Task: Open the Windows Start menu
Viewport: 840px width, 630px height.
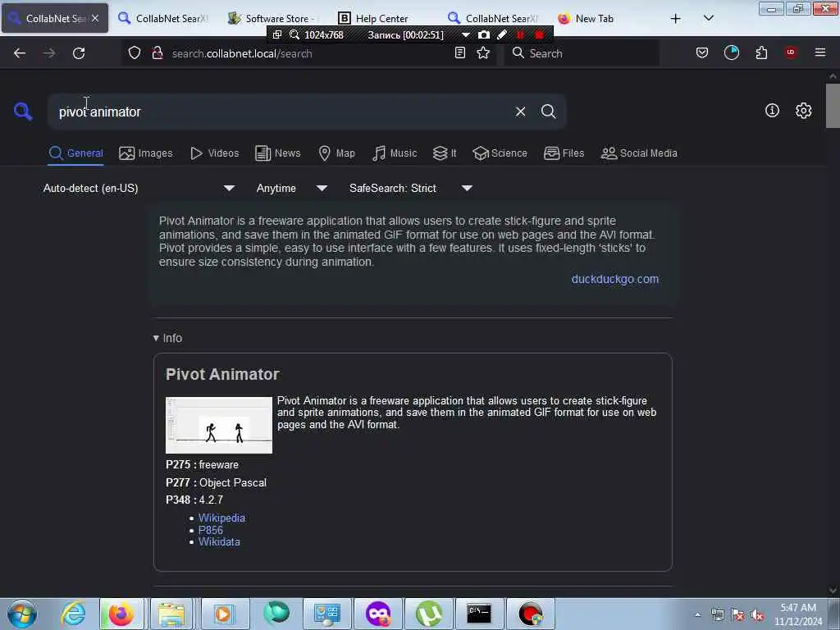Action: [x=22, y=614]
